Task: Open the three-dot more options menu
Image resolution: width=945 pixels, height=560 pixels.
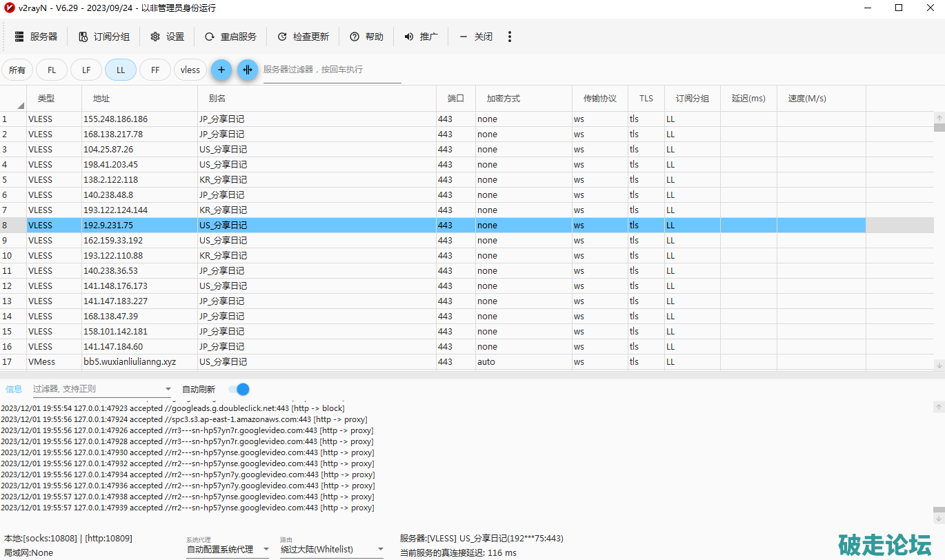Action: (510, 37)
